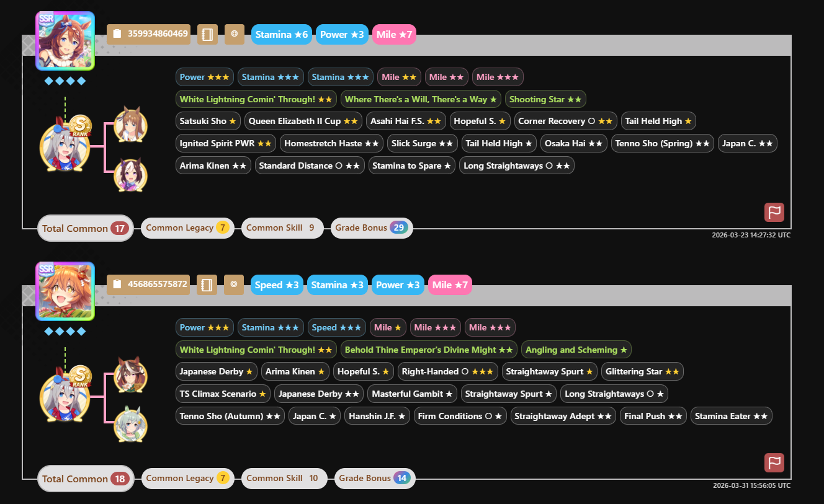
Task: Click the 'Firm Conditions ○ ★' chip
Action: 460,417
